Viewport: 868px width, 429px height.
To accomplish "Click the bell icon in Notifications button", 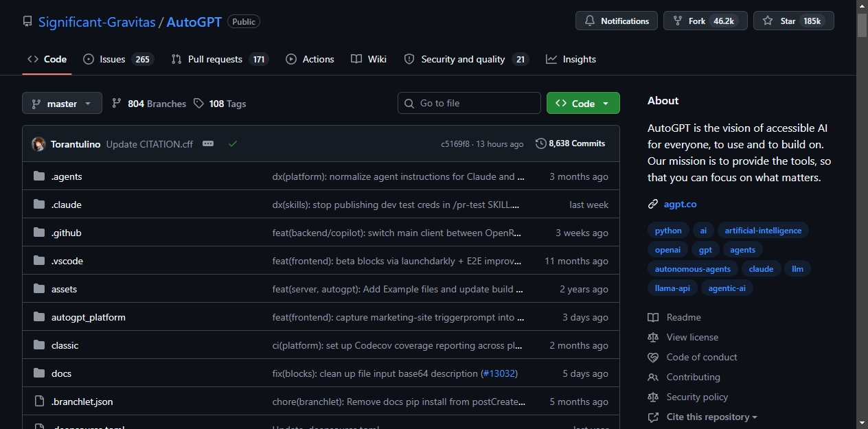I will coord(590,21).
